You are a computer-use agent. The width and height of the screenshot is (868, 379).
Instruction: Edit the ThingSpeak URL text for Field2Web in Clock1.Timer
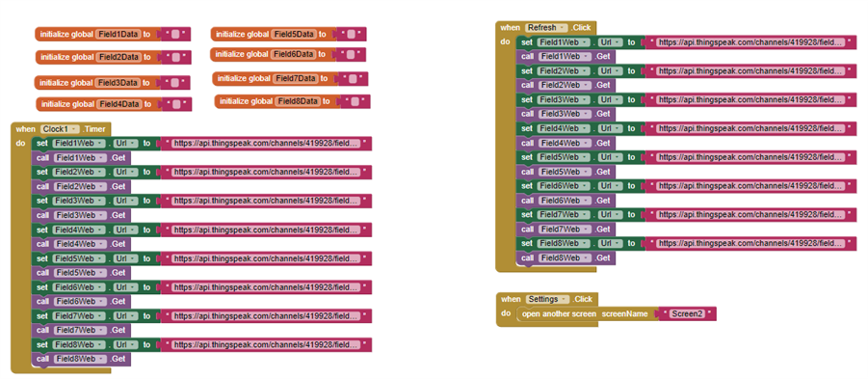point(266,172)
